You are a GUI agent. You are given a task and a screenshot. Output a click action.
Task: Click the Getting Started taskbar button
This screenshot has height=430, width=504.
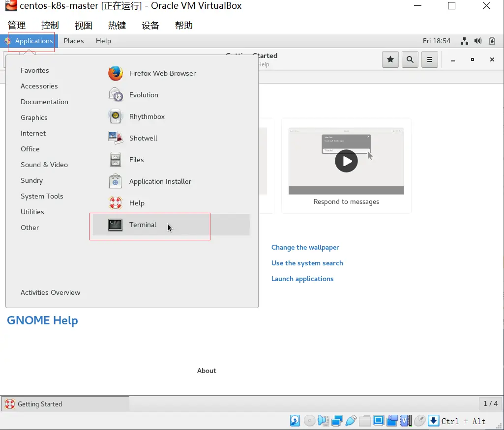coord(65,404)
